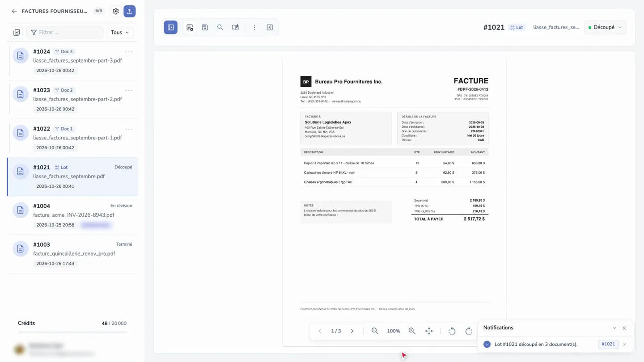644x362 pixels.
Task: Zoom in on the document
Action: tap(412, 331)
